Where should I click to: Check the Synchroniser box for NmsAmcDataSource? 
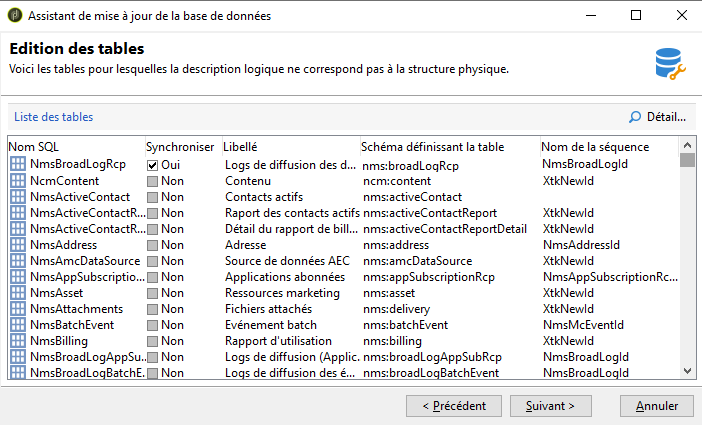pyautogui.click(x=153, y=261)
